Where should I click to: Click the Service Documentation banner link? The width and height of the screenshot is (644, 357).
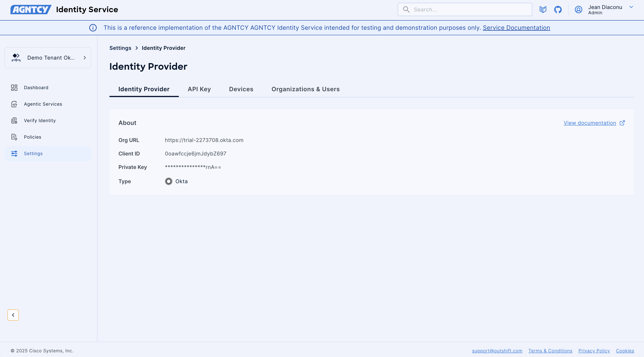[x=516, y=28]
